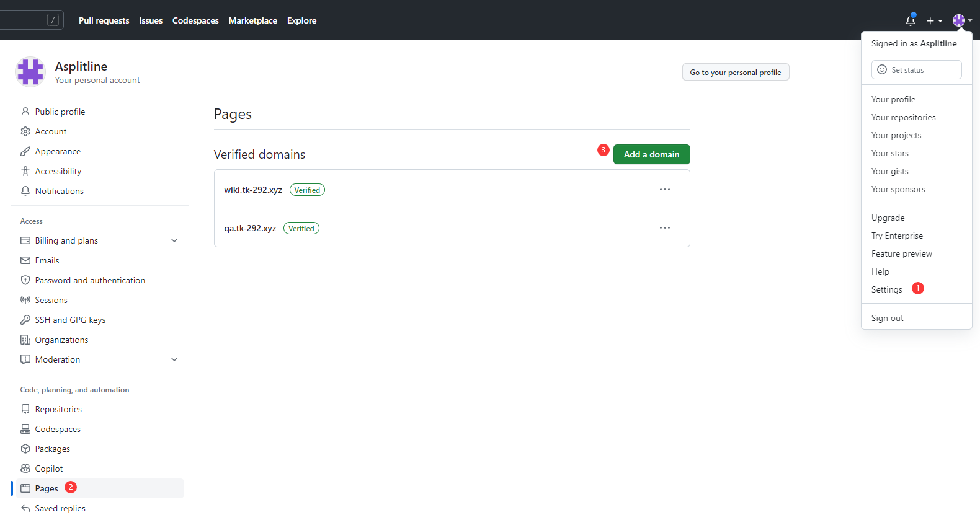The width and height of the screenshot is (980, 520).
Task: Select Your stars in user menu
Action: click(890, 153)
